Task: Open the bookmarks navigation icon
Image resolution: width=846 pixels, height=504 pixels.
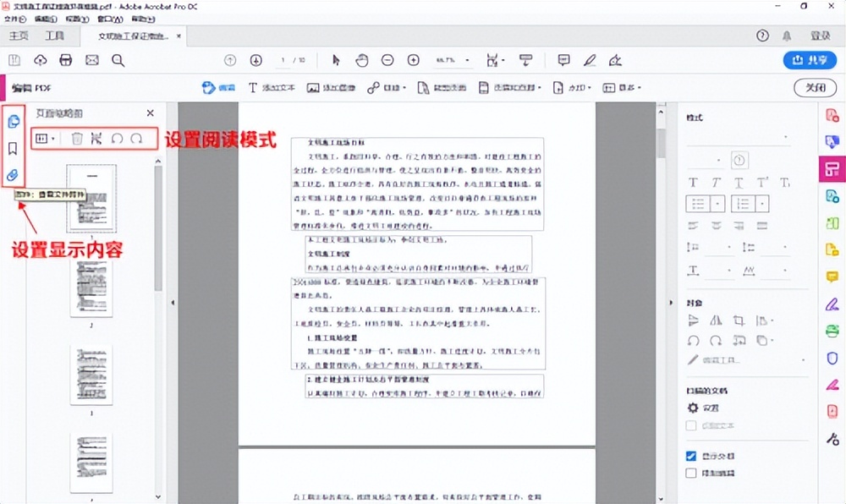Action: pyautogui.click(x=13, y=148)
